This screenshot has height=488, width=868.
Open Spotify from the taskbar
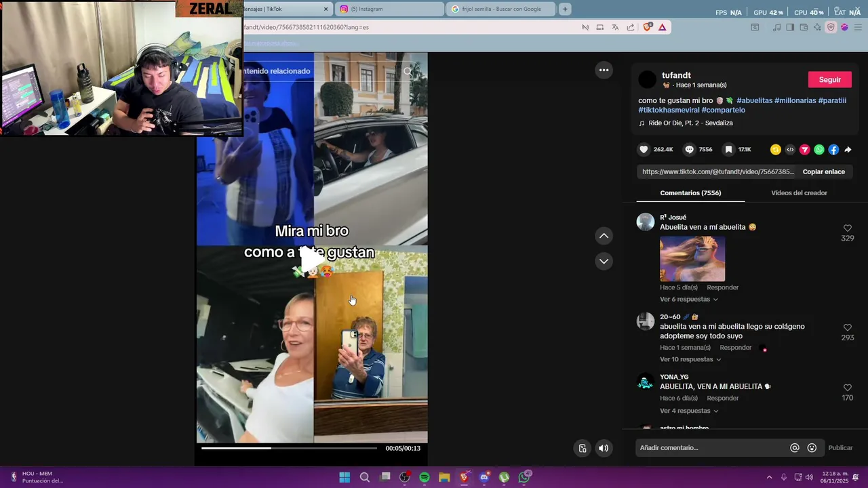coord(425,477)
